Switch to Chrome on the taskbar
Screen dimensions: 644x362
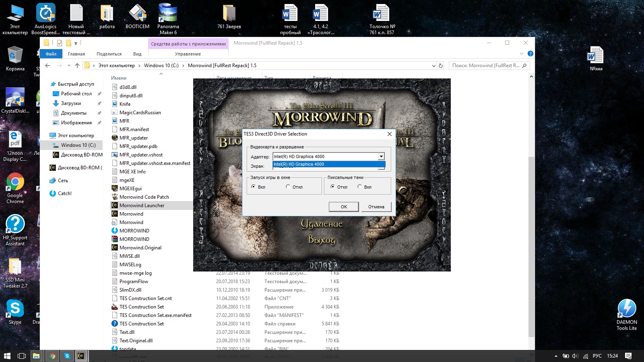(52, 356)
